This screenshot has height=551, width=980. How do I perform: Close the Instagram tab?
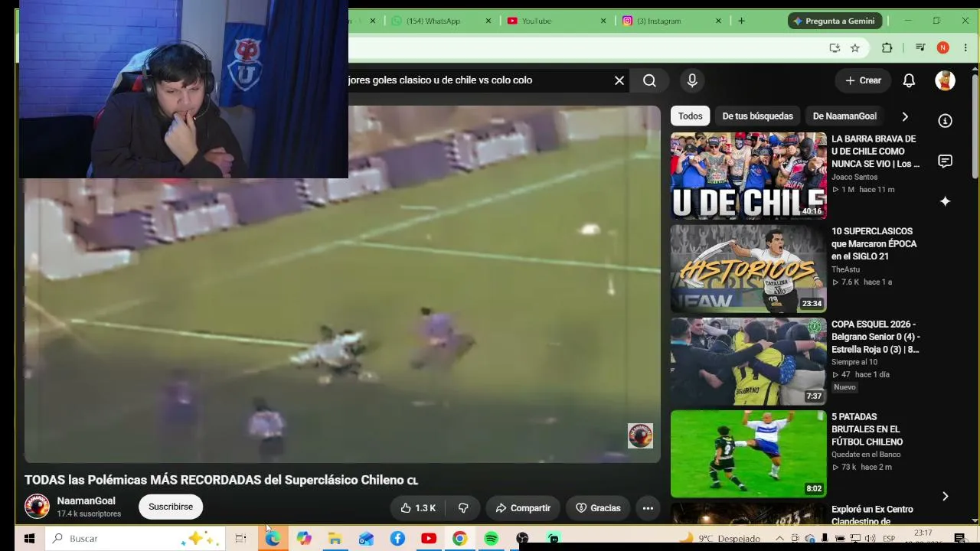(718, 21)
